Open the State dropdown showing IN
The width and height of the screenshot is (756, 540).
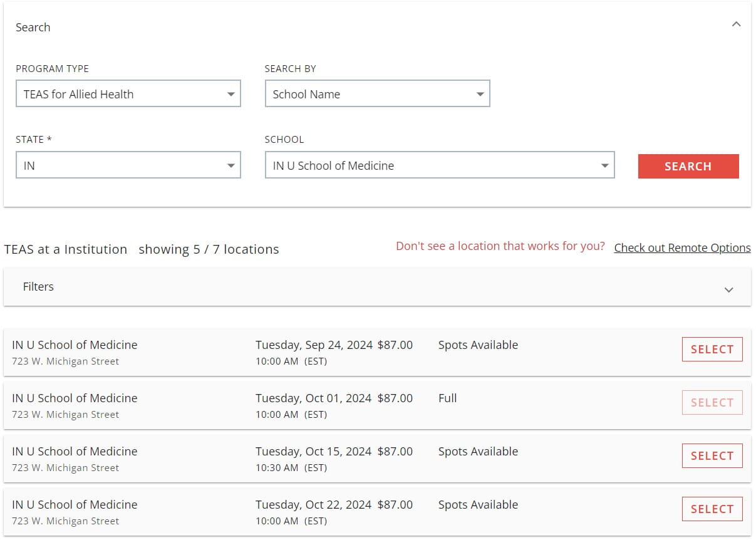(x=128, y=166)
